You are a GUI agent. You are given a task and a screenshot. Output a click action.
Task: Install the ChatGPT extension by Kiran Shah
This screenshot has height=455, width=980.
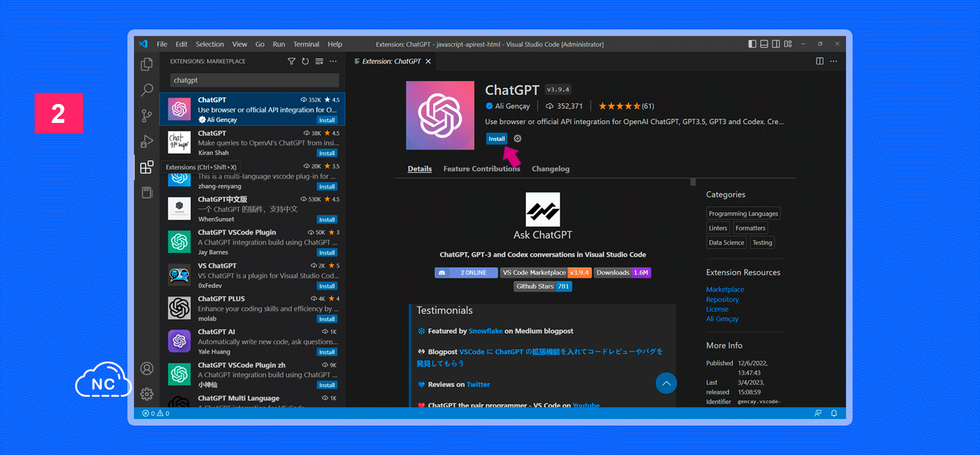[x=327, y=154]
